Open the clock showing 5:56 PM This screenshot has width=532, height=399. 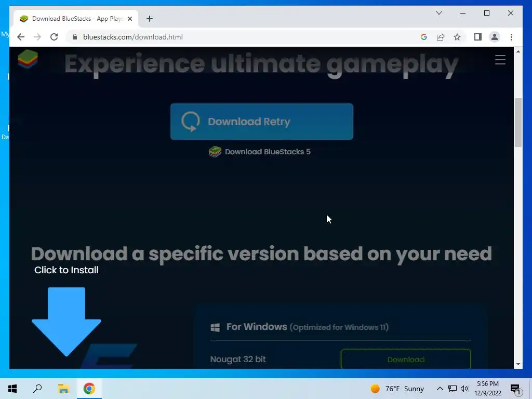pyautogui.click(x=487, y=389)
